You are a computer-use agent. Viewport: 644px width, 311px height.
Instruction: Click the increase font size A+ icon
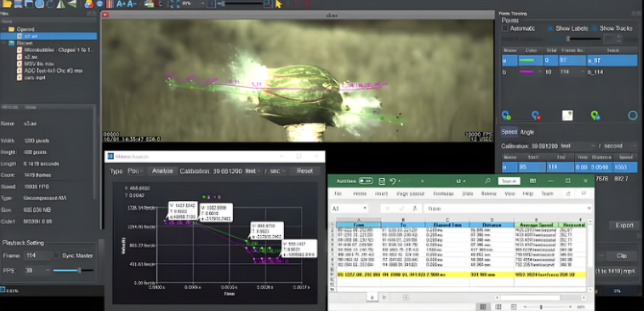(x=121, y=4)
